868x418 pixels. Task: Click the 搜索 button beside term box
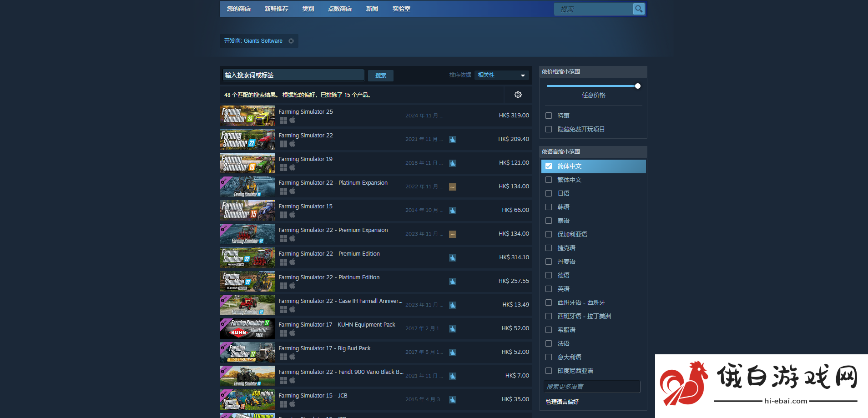[x=381, y=76]
